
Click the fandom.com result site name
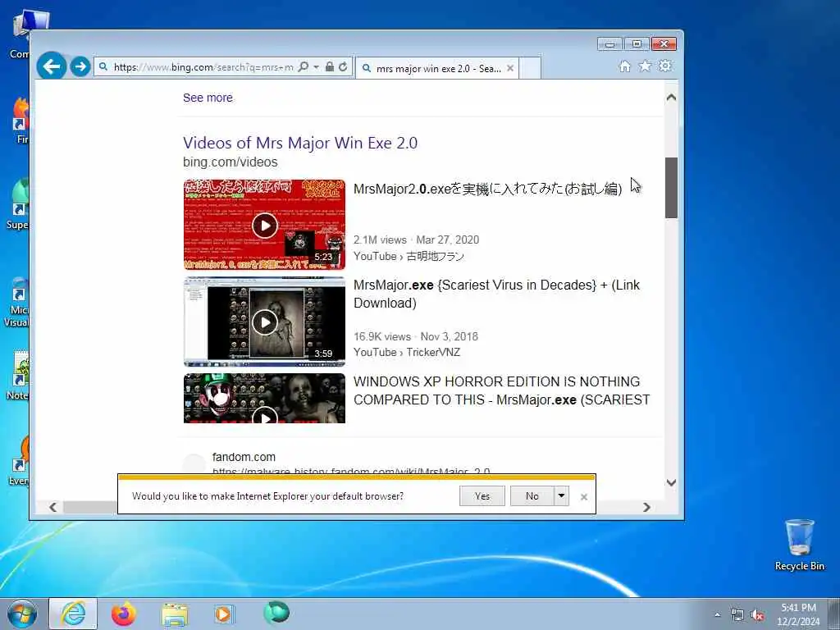click(244, 457)
